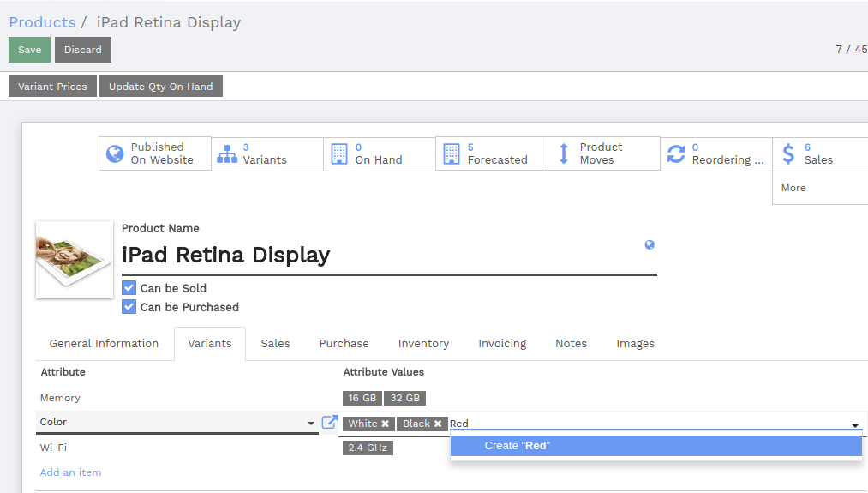Click the product name input field
Image resolution: width=868 pixels, height=493 pixels.
389,256
